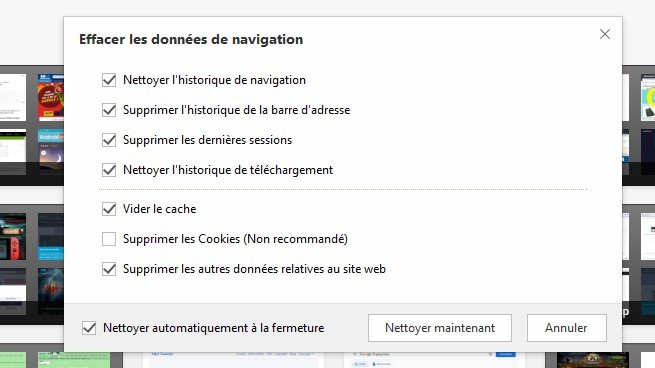This screenshot has height=368, width=655.
Task: Click the "Annuler" button
Action: coord(566,328)
